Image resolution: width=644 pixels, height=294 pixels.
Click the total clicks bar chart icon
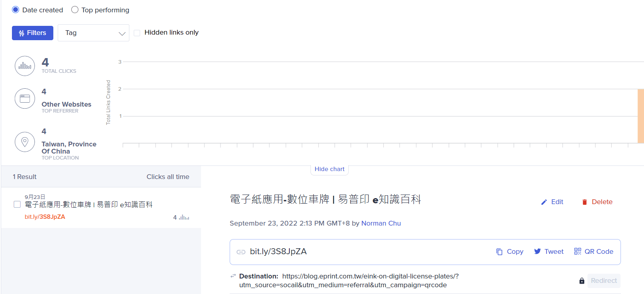[25, 66]
